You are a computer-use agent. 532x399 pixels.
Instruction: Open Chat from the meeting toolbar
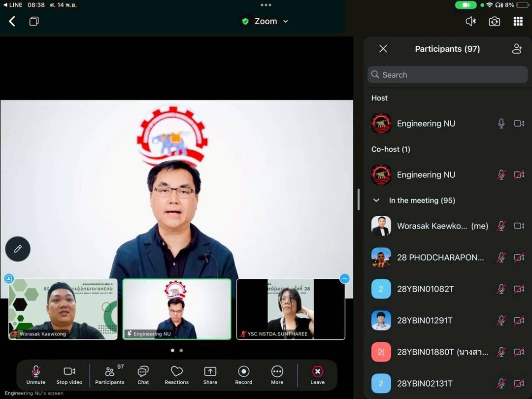(x=143, y=375)
